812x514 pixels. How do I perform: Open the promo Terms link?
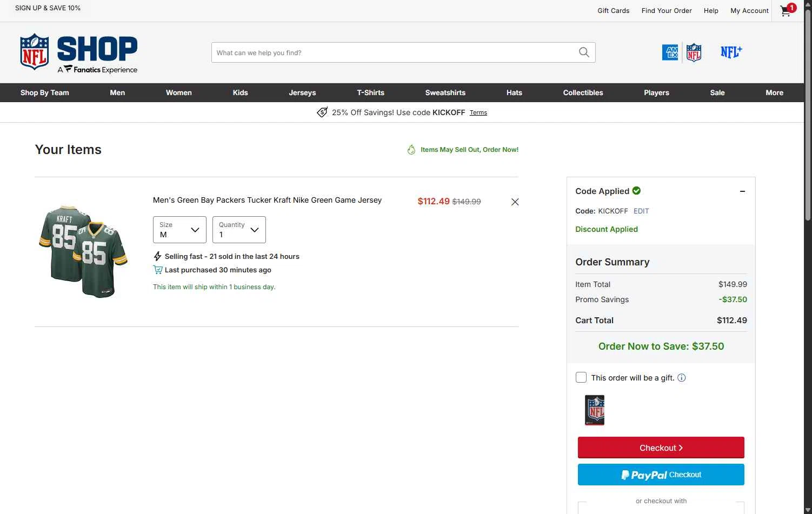(478, 112)
